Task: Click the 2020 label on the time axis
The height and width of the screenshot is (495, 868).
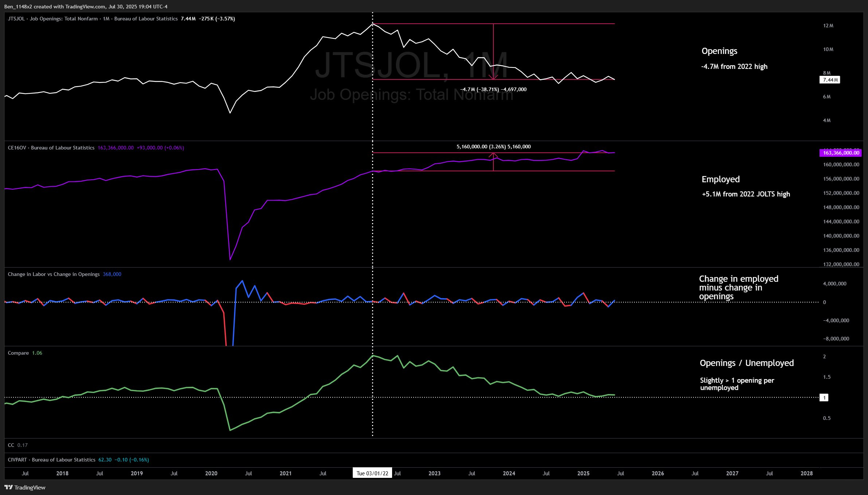Action: (211, 473)
